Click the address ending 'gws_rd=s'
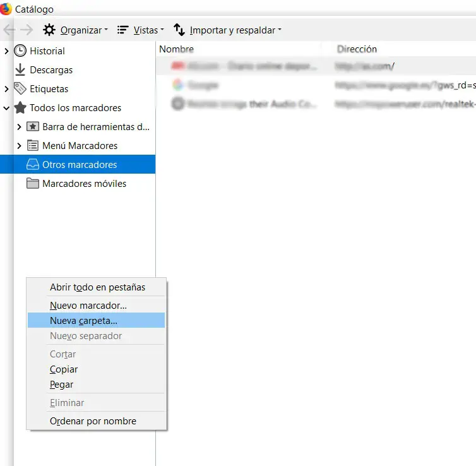 tap(405, 85)
